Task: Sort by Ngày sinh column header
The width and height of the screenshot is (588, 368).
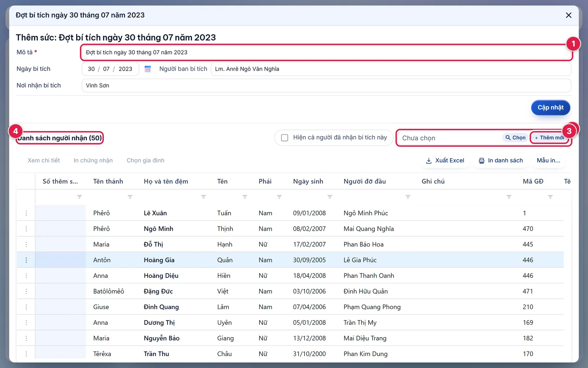Action: pos(308,181)
